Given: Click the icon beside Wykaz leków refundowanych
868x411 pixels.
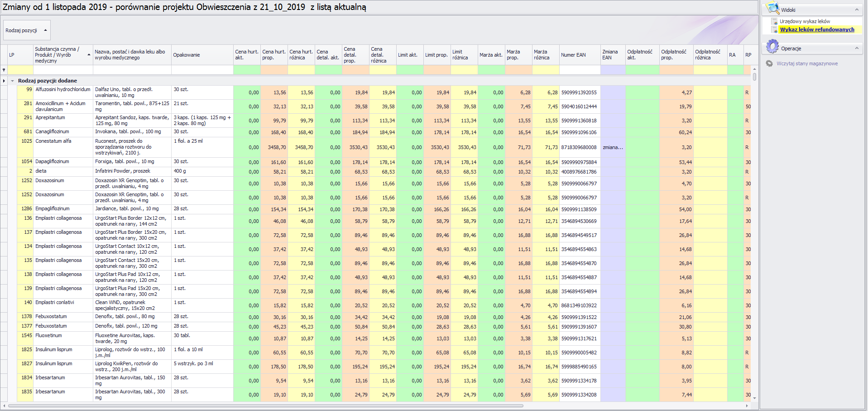Looking at the screenshot, I should (x=775, y=29).
